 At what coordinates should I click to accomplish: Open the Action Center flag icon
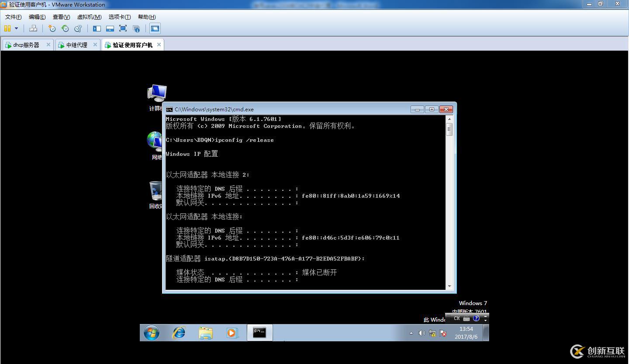[443, 333]
